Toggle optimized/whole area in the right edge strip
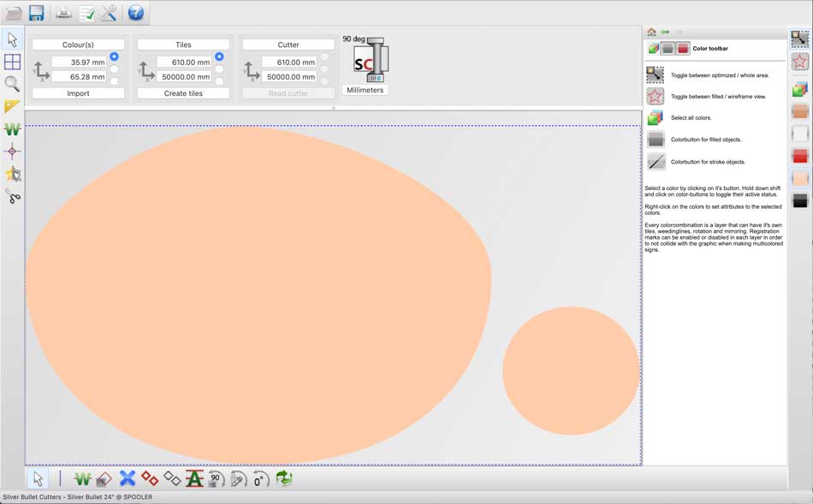 tap(799, 39)
